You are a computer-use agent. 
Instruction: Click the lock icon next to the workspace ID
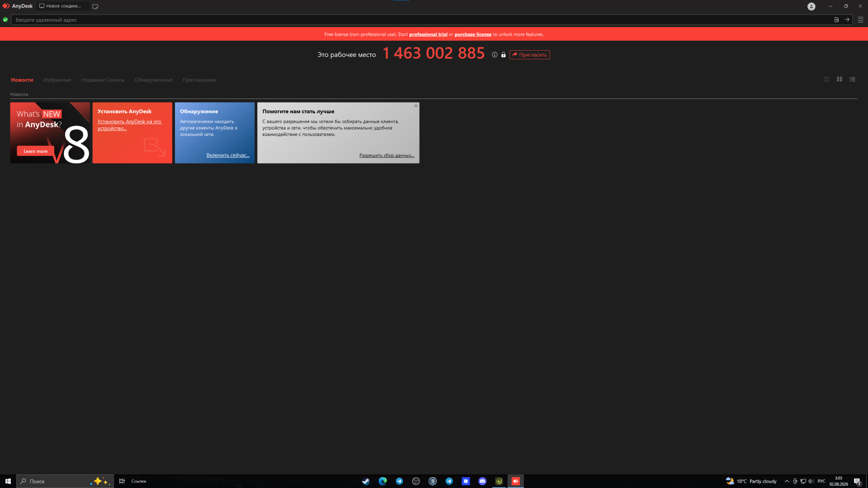[x=503, y=55]
